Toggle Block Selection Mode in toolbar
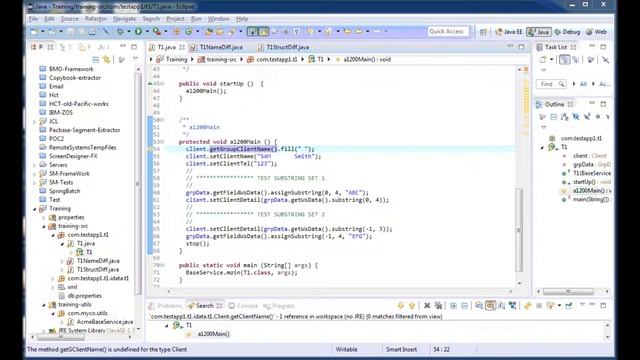 [x=285, y=31]
